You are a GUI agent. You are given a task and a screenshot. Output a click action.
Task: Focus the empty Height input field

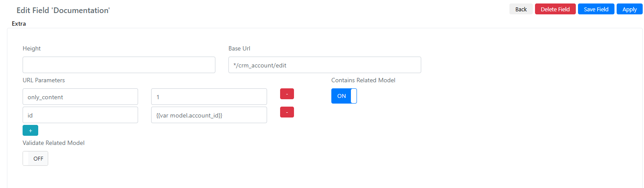point(119,65)
